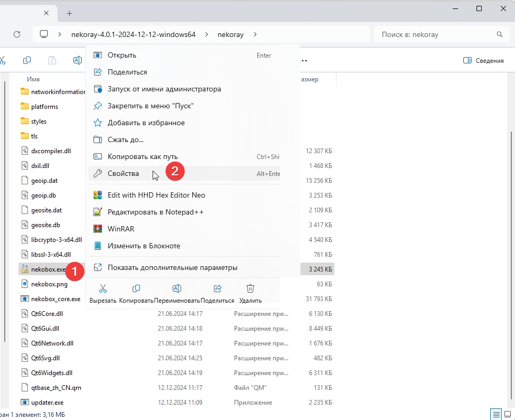
Task: Open the This PC monitor icon in breadcrumb
Action: pos(44,34)
